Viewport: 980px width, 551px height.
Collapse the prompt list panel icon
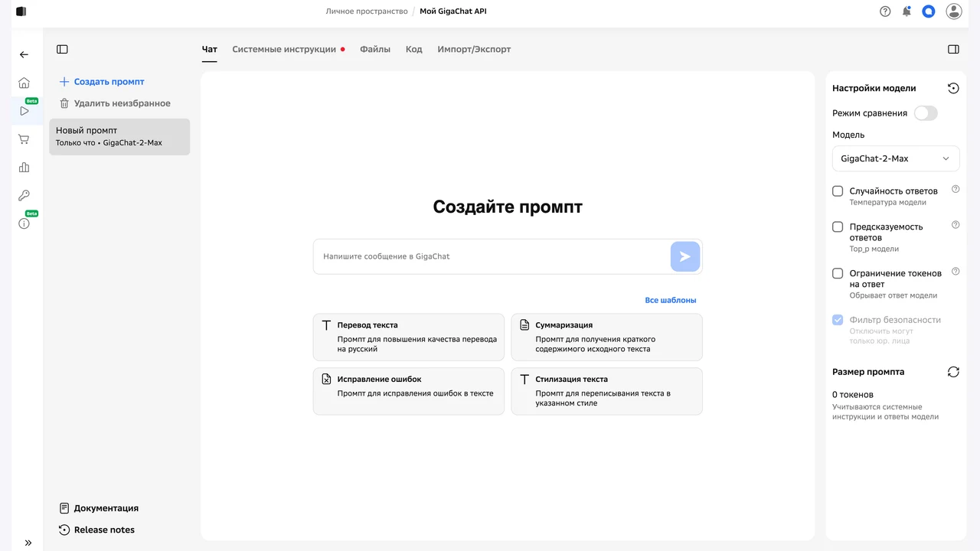tap(62, 49)
